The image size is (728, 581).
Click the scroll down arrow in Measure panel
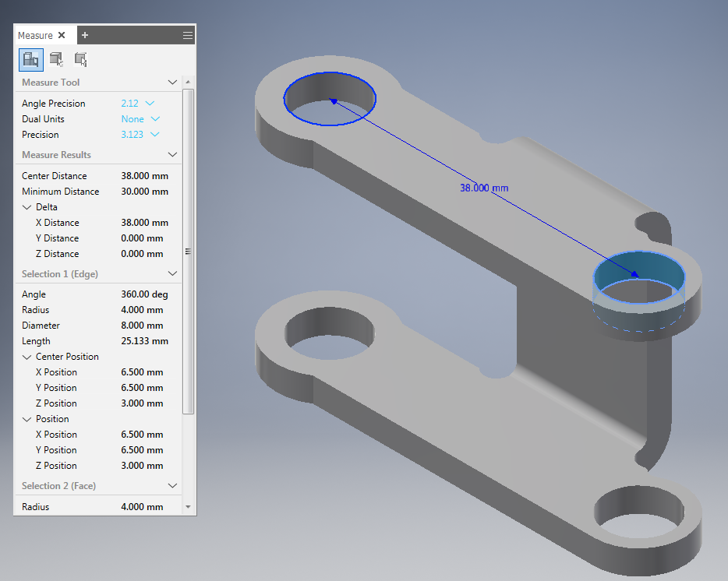click(x=188, y=507)
